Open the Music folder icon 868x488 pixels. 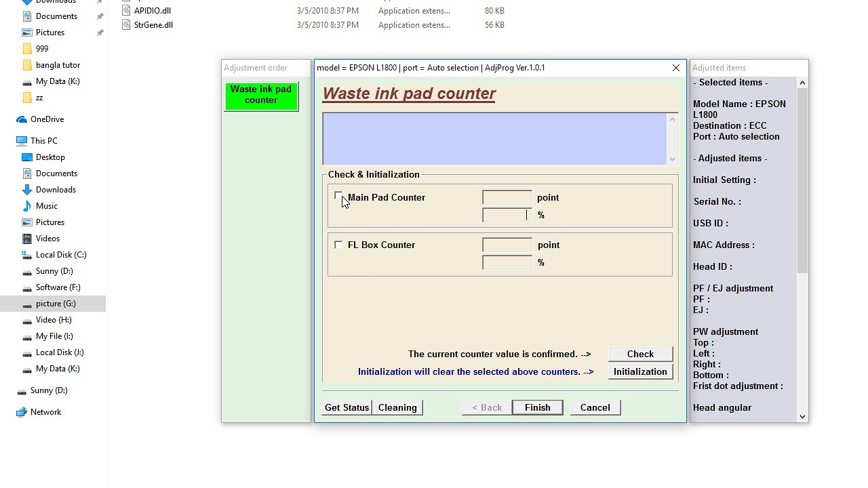click(27, 206)
